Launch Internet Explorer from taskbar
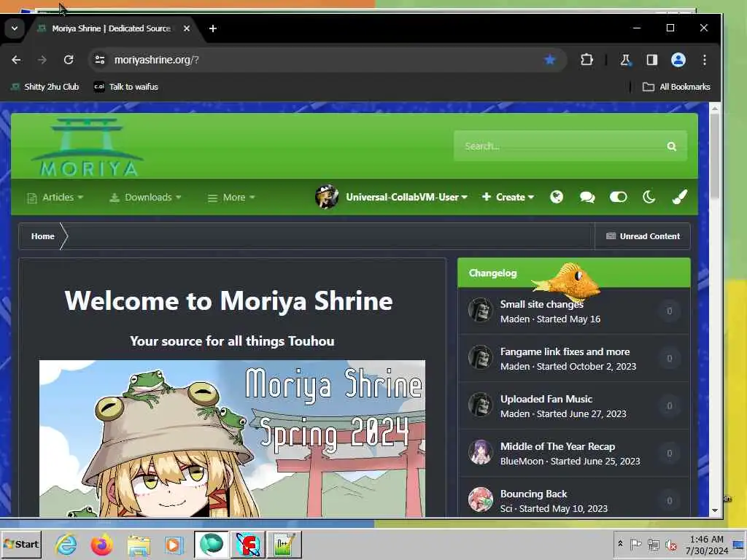Screen dimensions: 747x560 [x=66, y=545]
